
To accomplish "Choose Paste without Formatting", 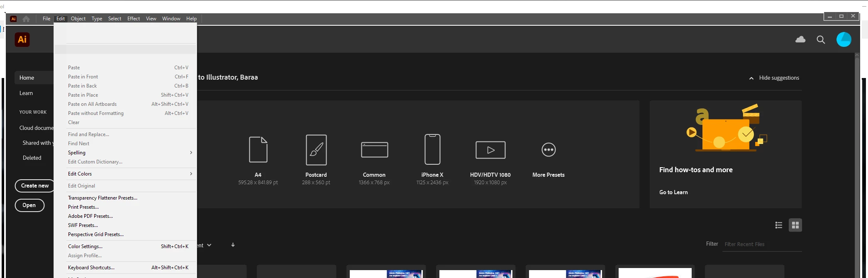I will click(x=125, y=113).
